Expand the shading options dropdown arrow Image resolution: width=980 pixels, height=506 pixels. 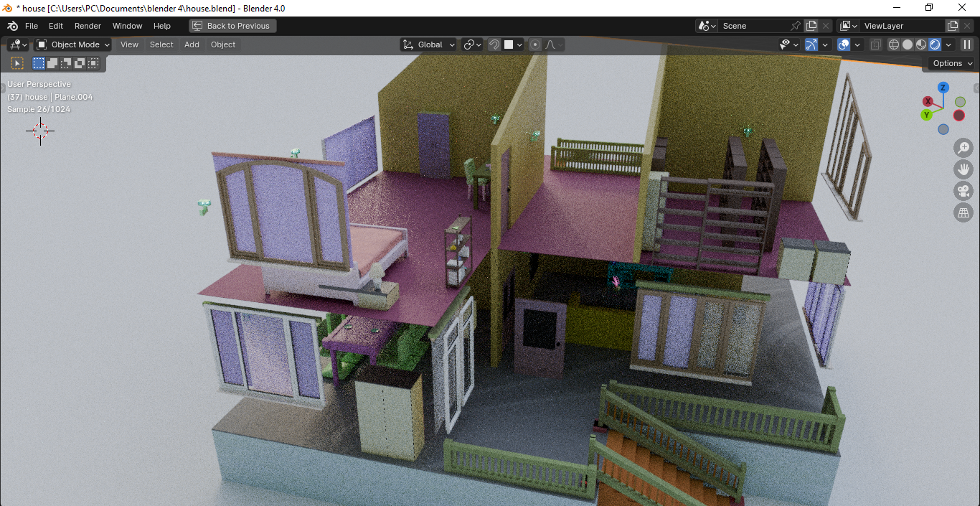click(x=948, y=44)
